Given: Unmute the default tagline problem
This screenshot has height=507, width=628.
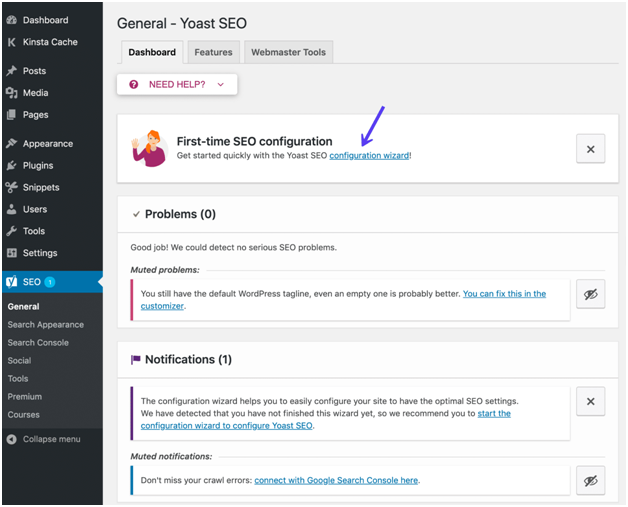Looking at the screenshot, I should pos(590,294).
